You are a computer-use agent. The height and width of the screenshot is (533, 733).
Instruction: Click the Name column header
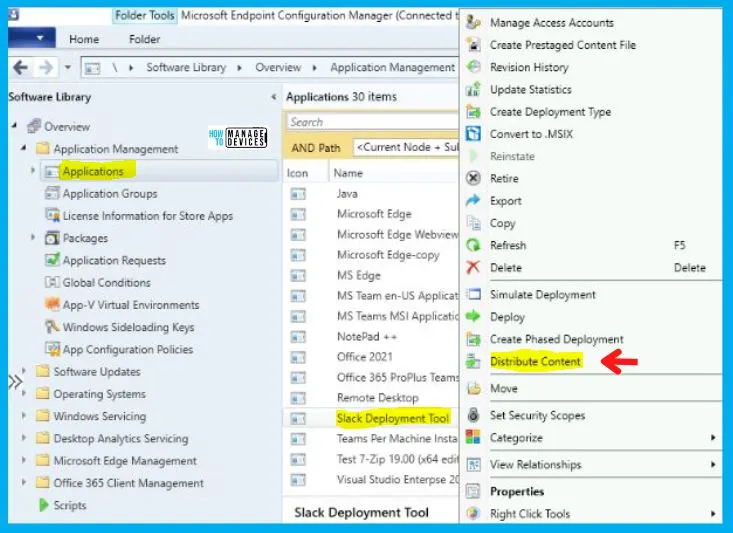point(348,173)
